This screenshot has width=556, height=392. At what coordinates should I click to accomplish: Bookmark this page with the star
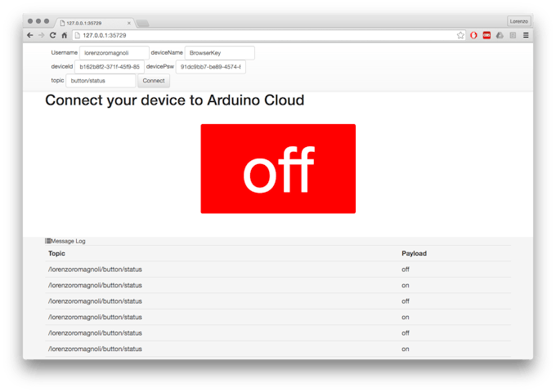pos(460,35)
